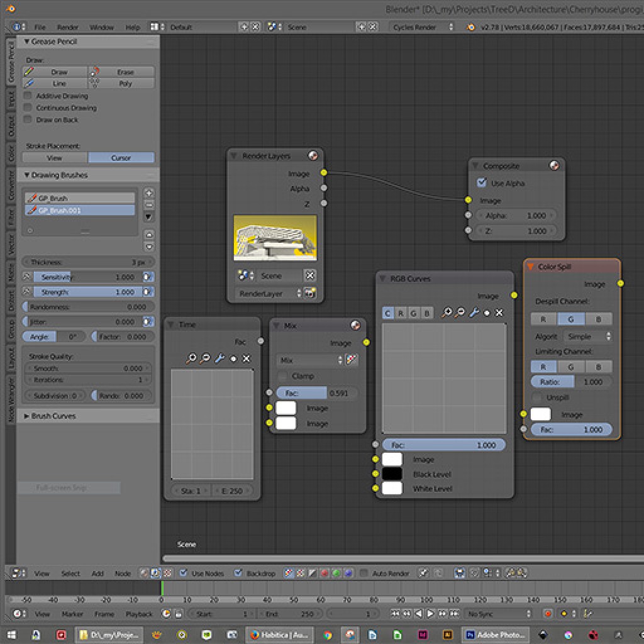Click the render preview thumbnail in Render Layers node

tap(275, 238)
